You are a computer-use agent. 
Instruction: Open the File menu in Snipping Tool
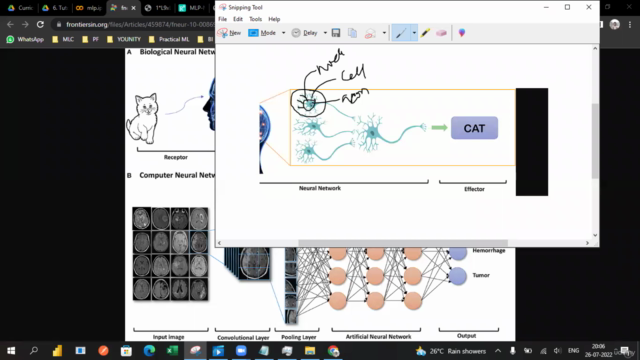(x=222, y=19)
